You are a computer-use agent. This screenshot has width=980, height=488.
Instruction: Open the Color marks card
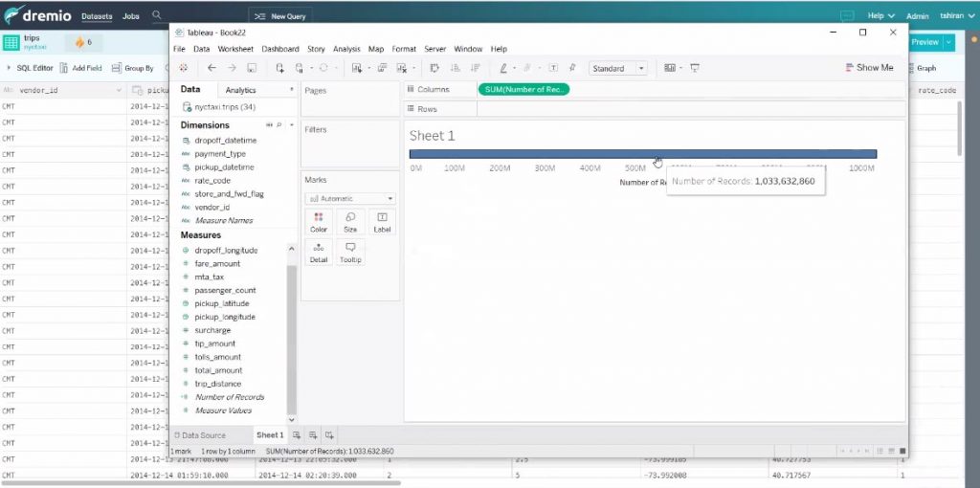pos(319,222)
